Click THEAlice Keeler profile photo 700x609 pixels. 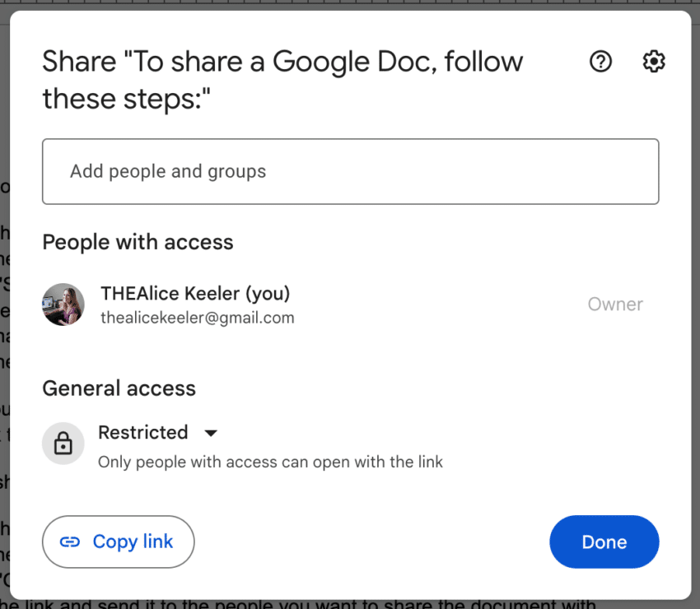63,304
